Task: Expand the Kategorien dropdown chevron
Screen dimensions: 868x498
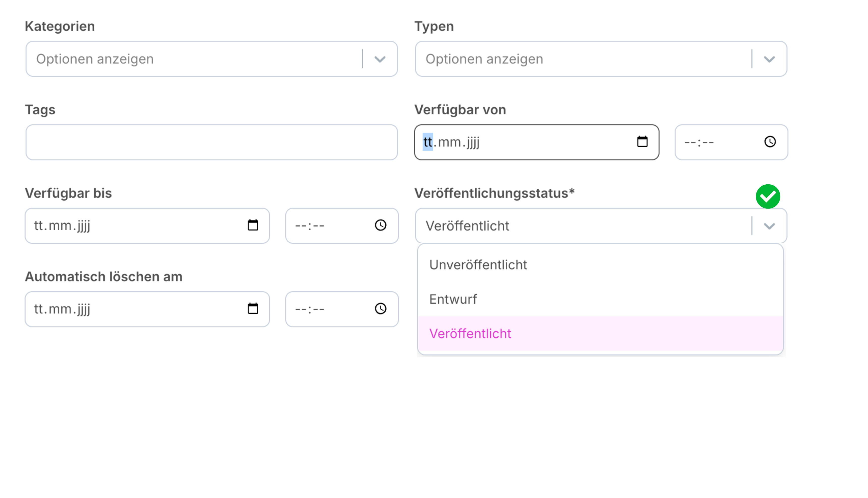Action: (380, 59)
